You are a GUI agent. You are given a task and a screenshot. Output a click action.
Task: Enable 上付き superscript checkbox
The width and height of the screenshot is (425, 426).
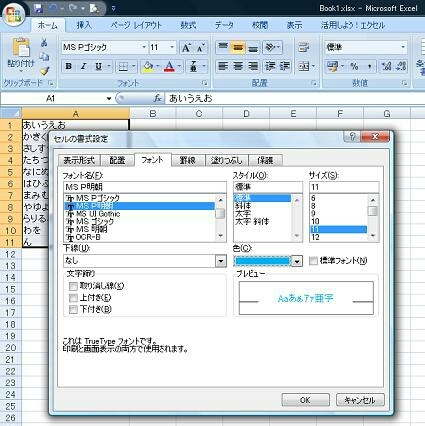[73, 298]
